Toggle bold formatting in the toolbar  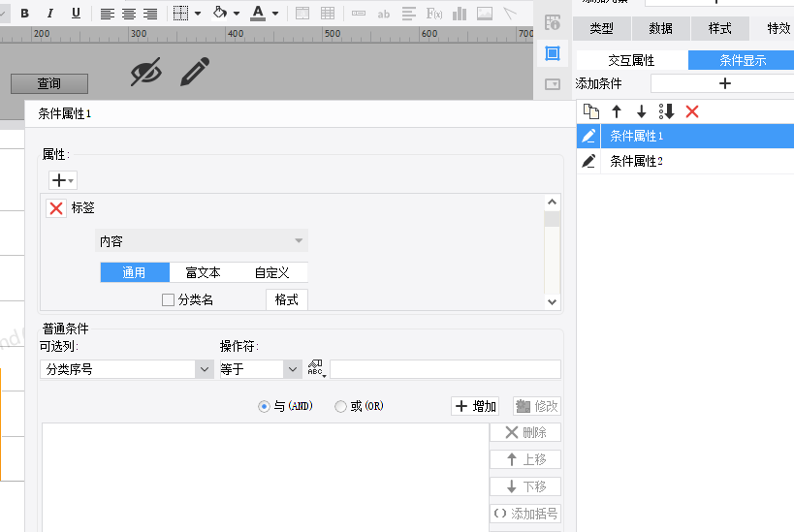tap(24, 14)
